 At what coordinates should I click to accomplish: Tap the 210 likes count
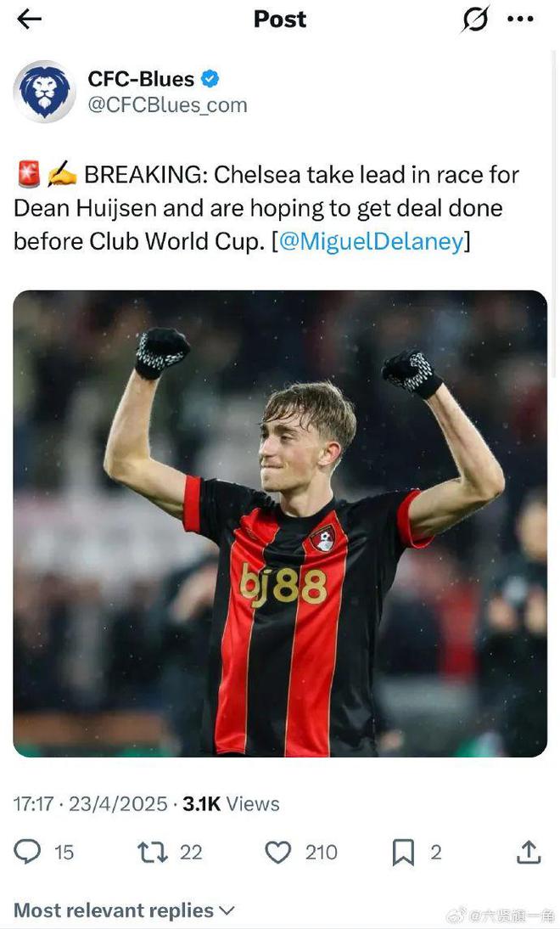point(322,853)
